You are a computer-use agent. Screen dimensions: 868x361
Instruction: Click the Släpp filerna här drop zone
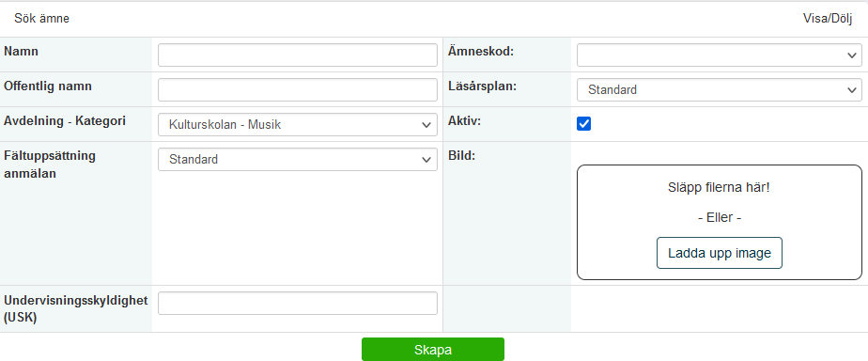click(x=719, y=222)
